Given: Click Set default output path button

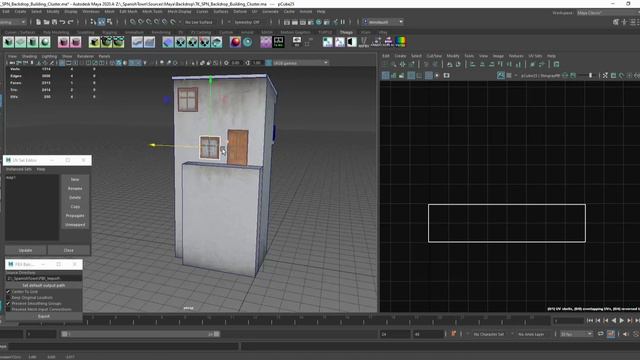Looking at the screenshot, I should (x=44, y=285).
